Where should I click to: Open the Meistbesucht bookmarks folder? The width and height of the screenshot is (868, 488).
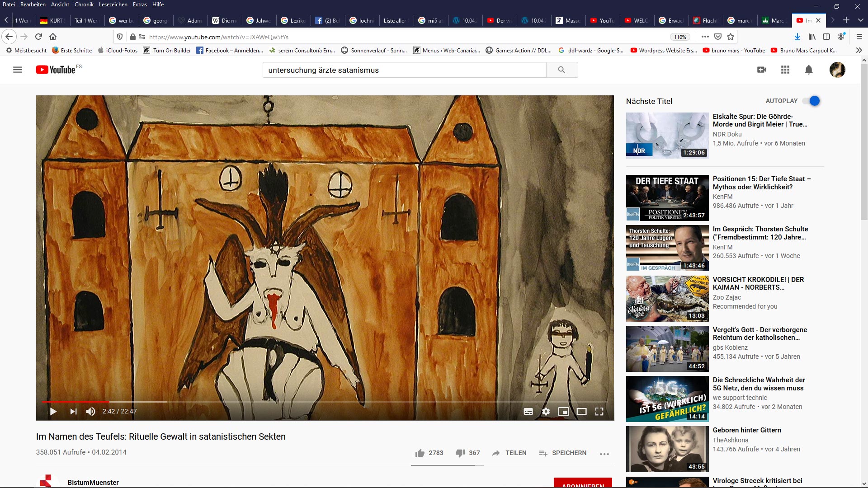pyautogui.click(x=26, y=50)
